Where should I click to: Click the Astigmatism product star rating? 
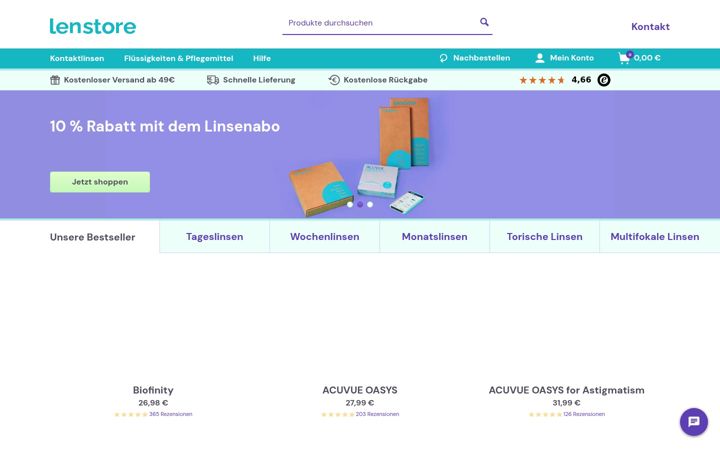click(x=545, y=414)
